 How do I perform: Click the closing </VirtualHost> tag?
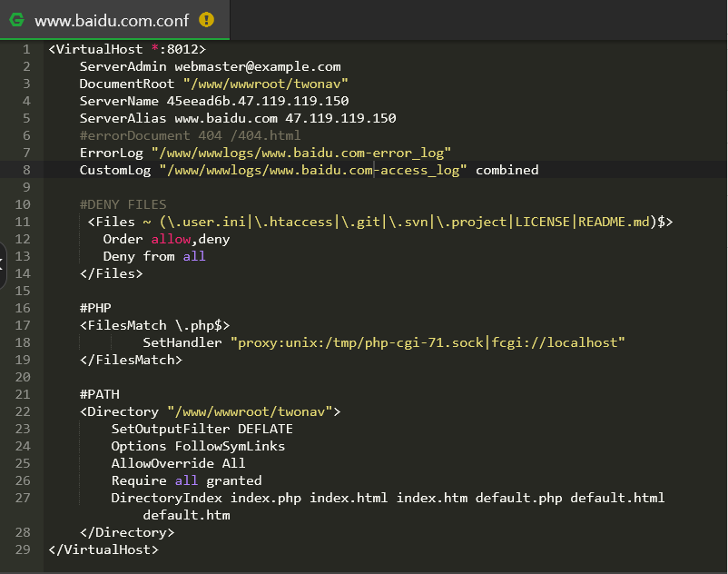click(103, 549)
